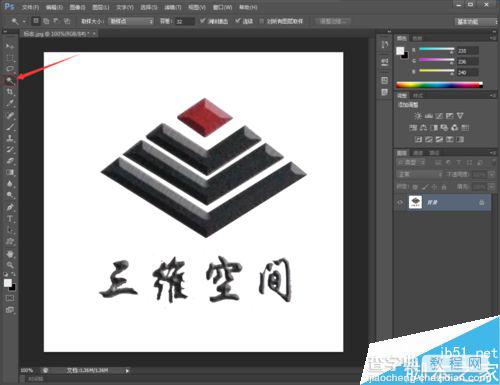
Task: Open the Window menu
Action: click(222, 7)
